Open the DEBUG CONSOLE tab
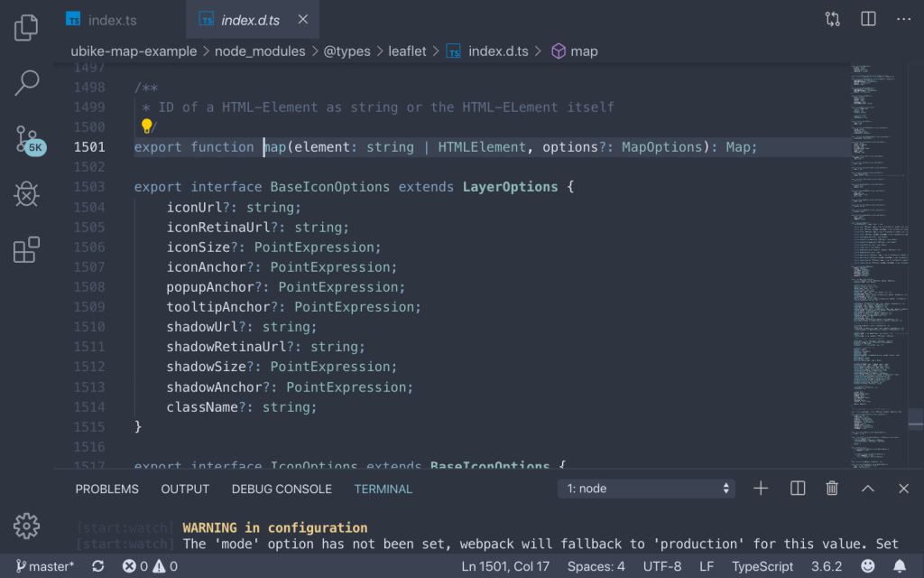The width and height of the screenshot is (924, 578). (x=282, y=489)
